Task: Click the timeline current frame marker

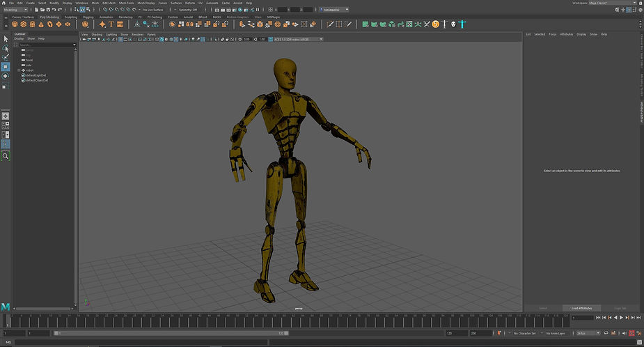Action: click(7, 321)
